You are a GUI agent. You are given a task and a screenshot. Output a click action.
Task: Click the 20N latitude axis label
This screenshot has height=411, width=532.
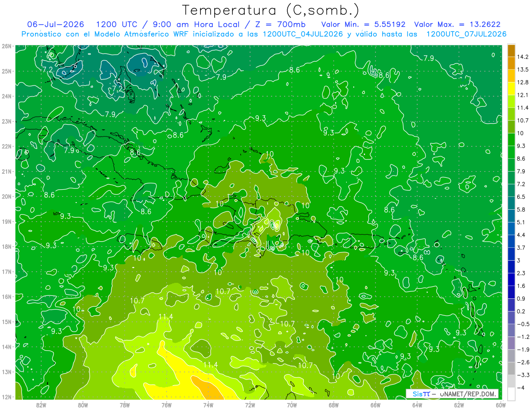coord(7,196)
